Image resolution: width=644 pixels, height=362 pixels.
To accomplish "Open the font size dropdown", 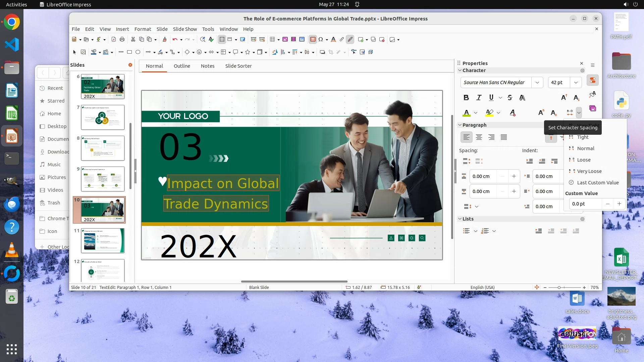I will tap(576, 82).
